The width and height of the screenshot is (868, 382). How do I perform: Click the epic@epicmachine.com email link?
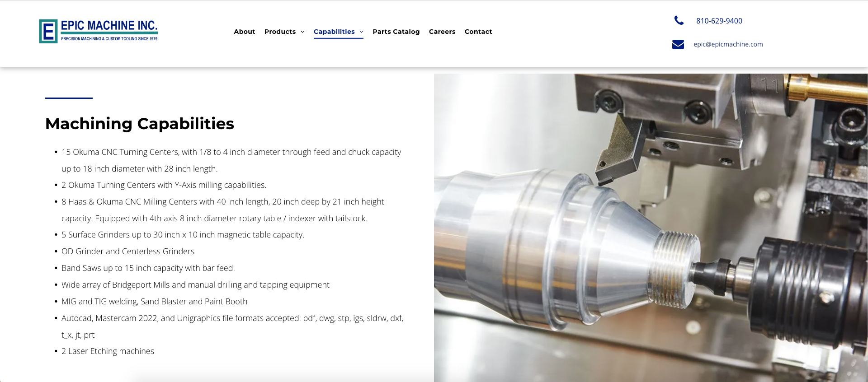(728, 44)
